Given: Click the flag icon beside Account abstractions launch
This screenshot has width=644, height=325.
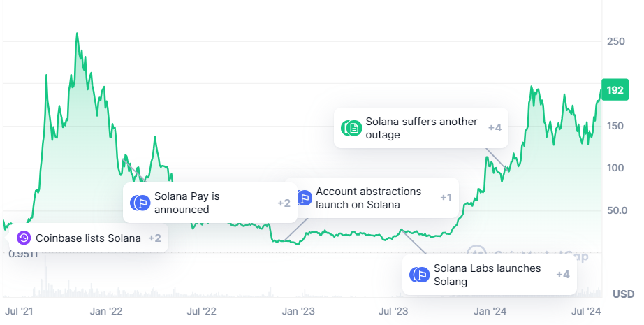Looking at the screenshot, I should (x=305, y=198).
